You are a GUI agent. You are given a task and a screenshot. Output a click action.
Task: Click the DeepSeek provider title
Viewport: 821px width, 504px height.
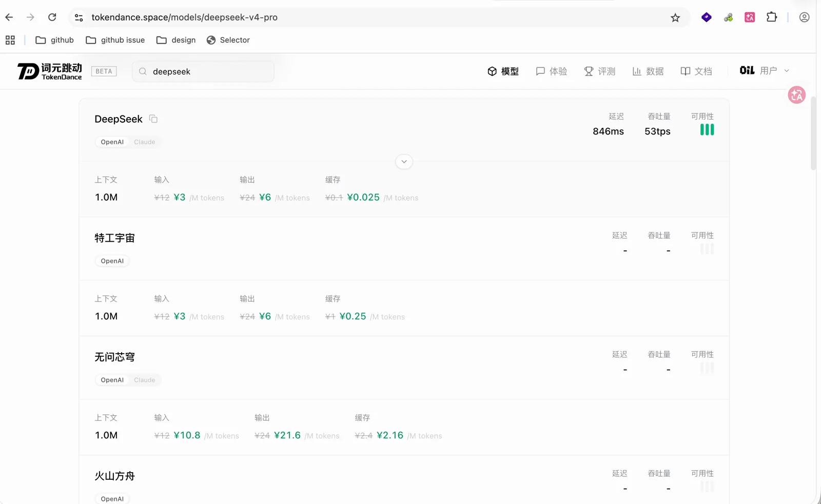coord(119,119)
